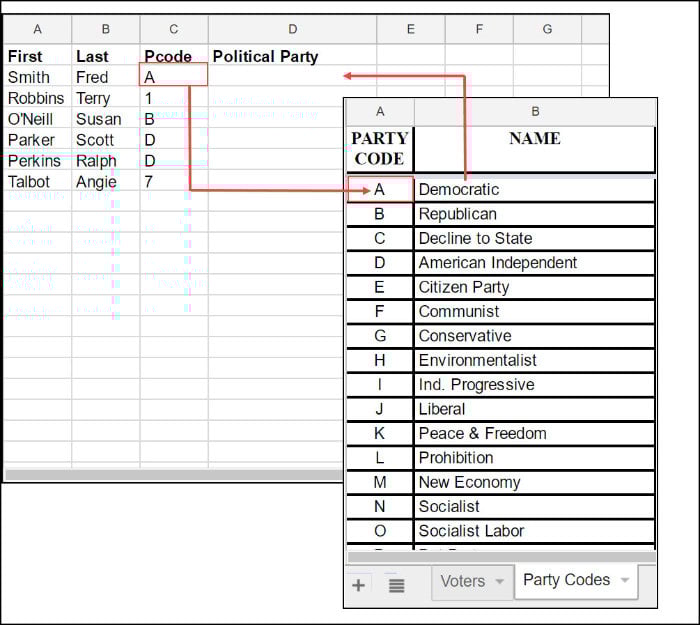The height and width of the screenshot is (625, 700).
Task: Select the cell containing 'Ralph'
Action: pyautogui.click(x=106, y=161)
